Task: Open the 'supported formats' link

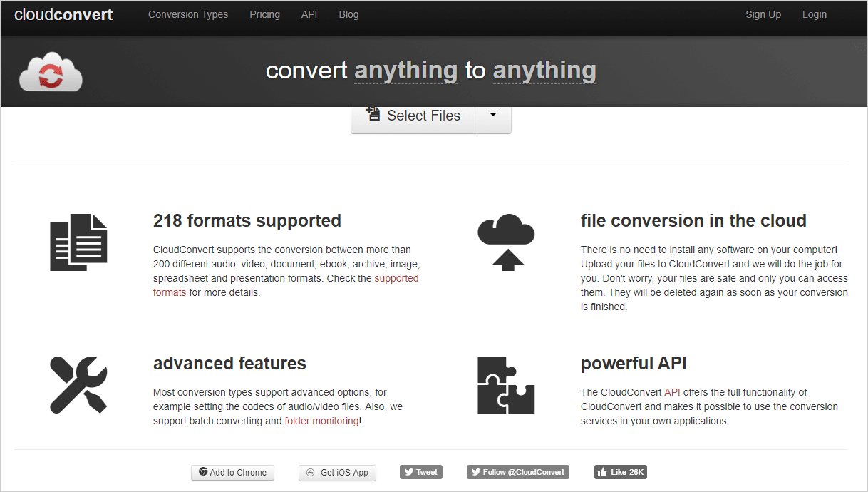Action: (x=286, y=285)
